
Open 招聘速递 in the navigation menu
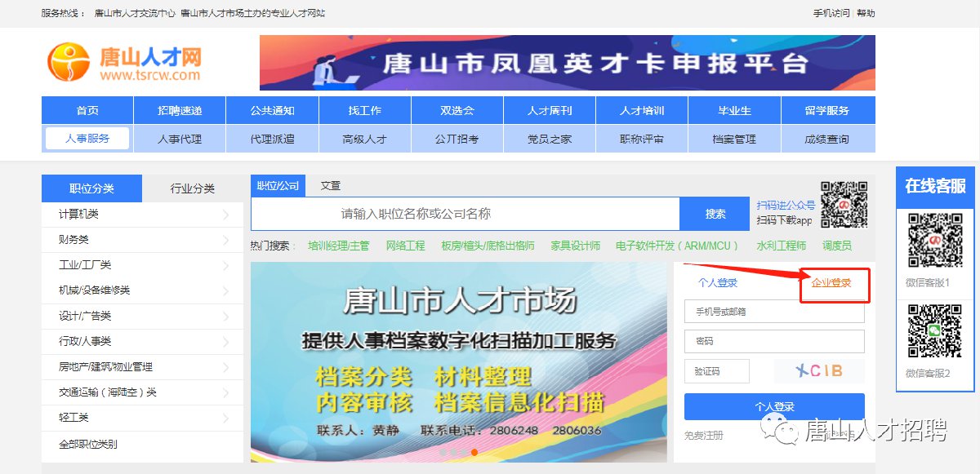(180, 111)
